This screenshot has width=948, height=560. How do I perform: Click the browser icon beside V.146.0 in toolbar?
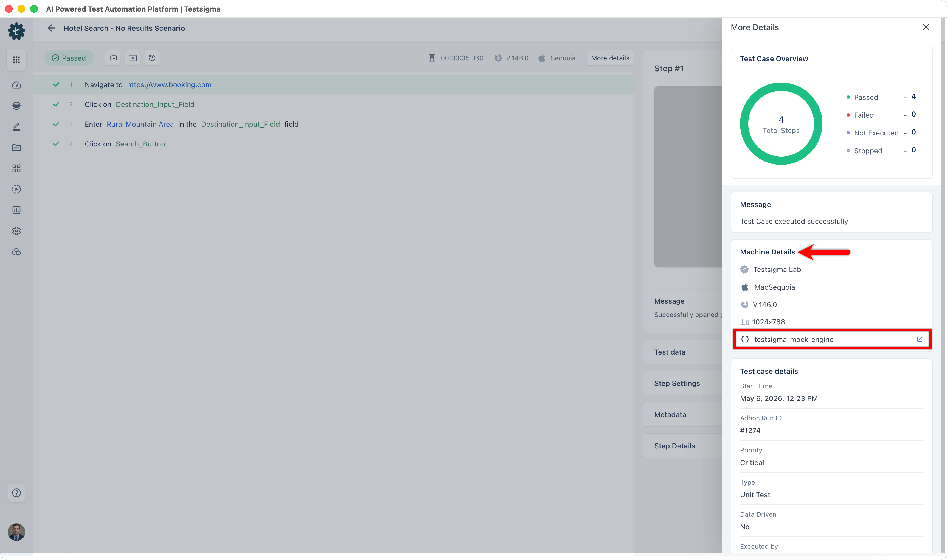[x=498, y=58]
